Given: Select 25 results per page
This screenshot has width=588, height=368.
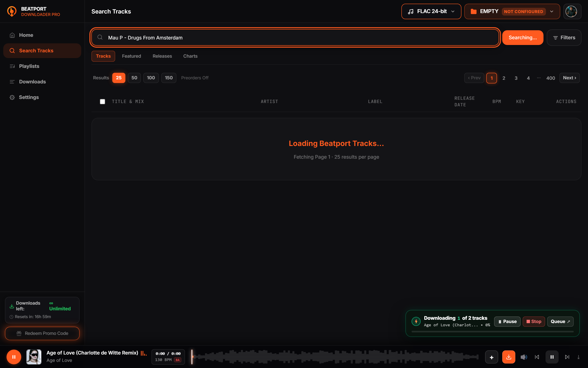Looking at the screenshot, I should tap(119, 78).
